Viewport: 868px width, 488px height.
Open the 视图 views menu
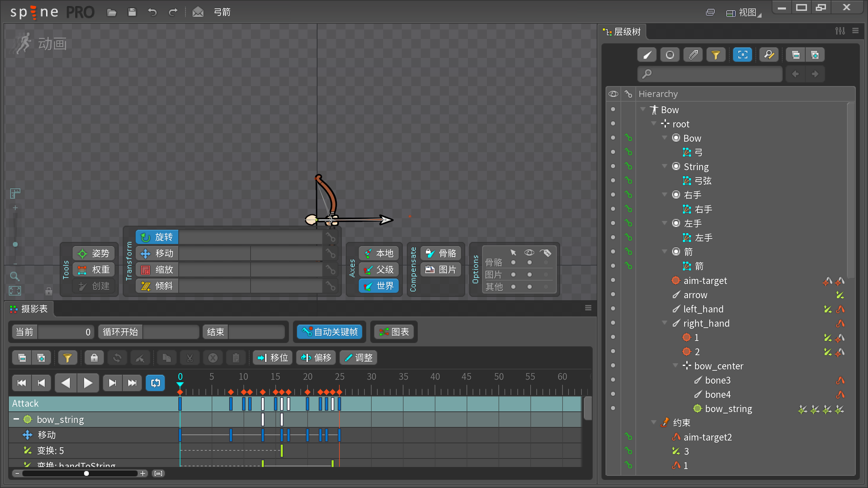(744, 13)
